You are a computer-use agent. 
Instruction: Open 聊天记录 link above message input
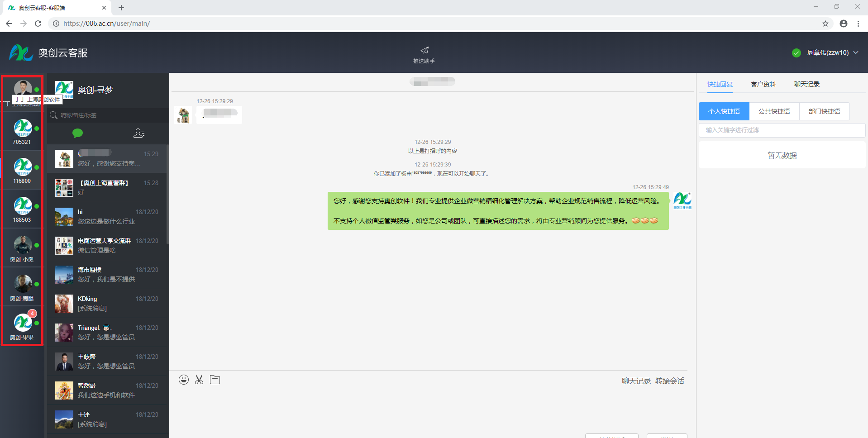click(x=636, y=381)
